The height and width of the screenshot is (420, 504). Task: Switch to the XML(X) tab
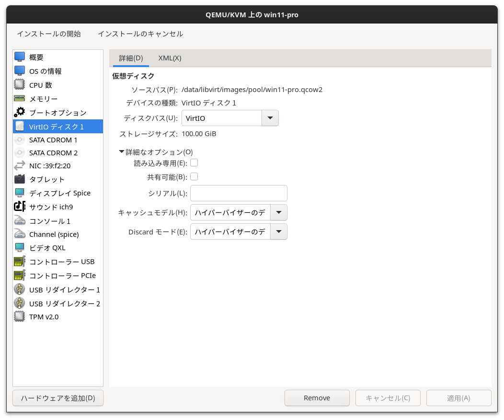point(170,58)
